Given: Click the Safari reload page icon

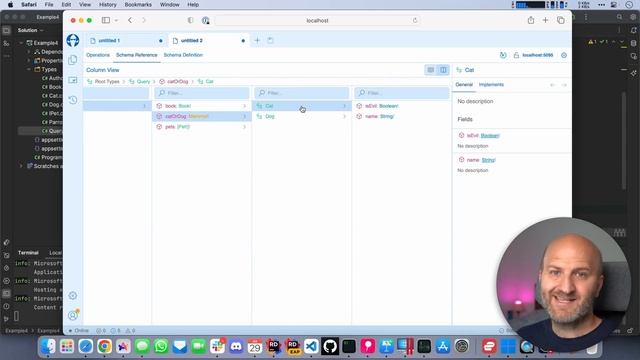Looking at the screenshot, I should pyautogui.click(x=415, y=20).
